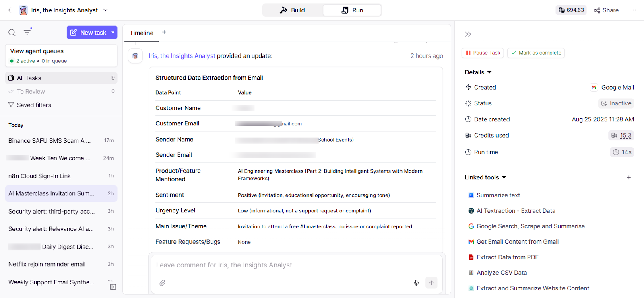Screen dimensions: 644x298
Task: Click the Share button
Action: coord(606,10)
